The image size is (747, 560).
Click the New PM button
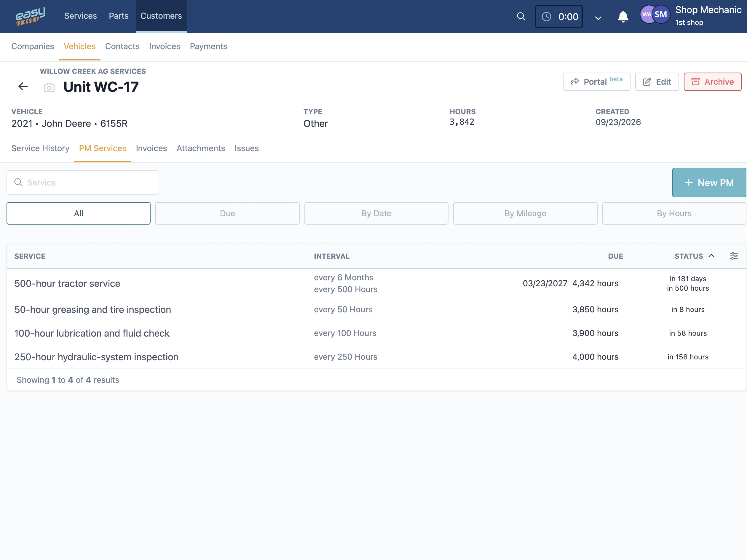click(709, 183)
